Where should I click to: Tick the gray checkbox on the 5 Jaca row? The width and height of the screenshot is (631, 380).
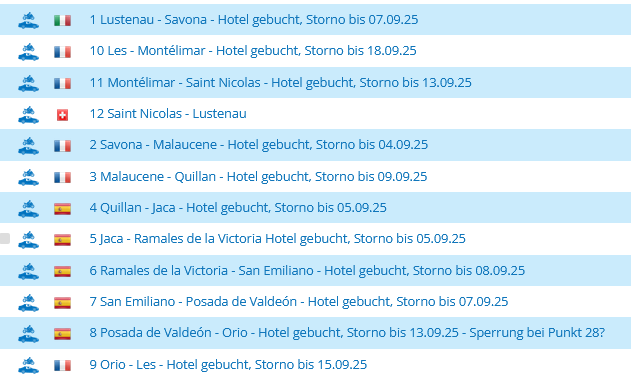pyautogui.click(x=5, y=238)
